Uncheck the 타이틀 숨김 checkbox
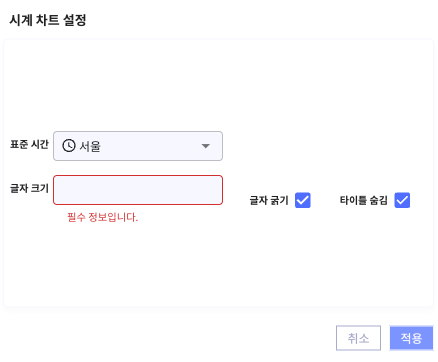 click(x=402, y=200)
